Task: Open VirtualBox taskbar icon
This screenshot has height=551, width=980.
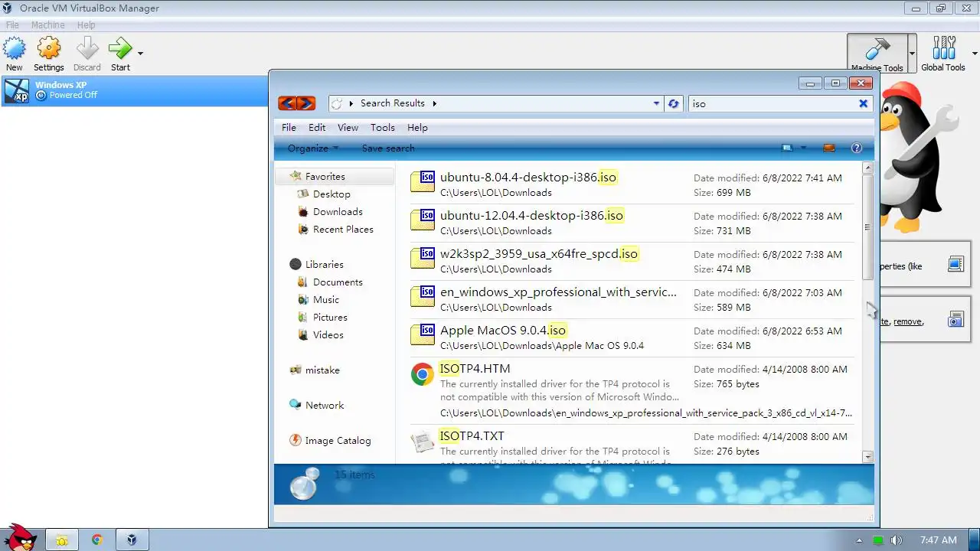Action: [132, 540]
